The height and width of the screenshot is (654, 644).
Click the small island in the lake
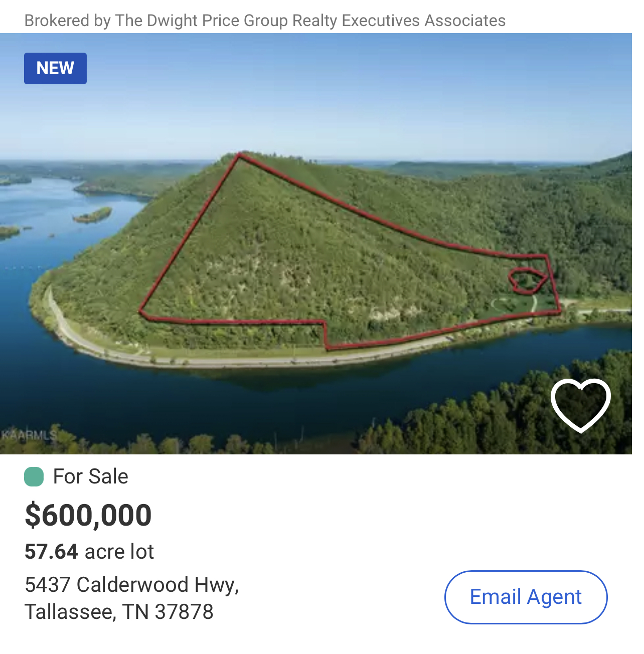[x=92, y=216]
